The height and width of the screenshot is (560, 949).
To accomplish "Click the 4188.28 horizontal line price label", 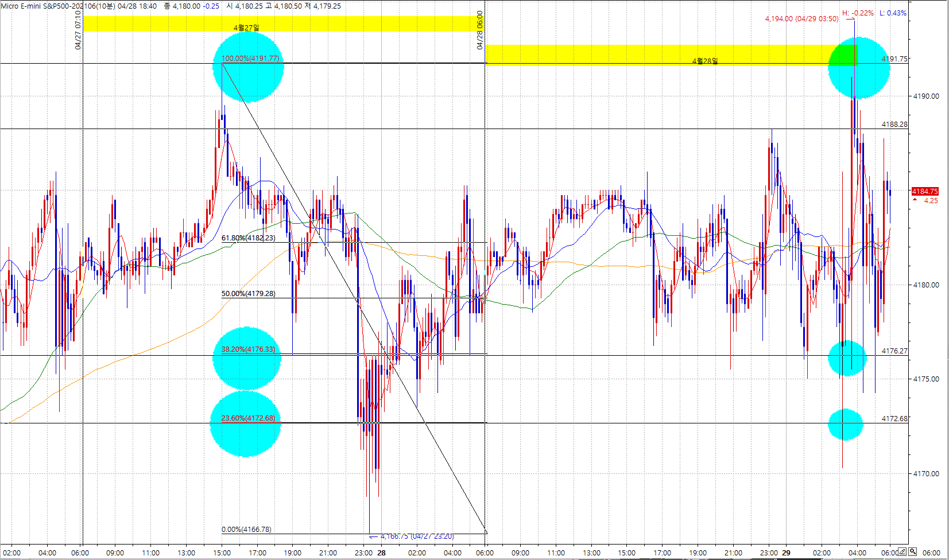I will pos(894,124).
